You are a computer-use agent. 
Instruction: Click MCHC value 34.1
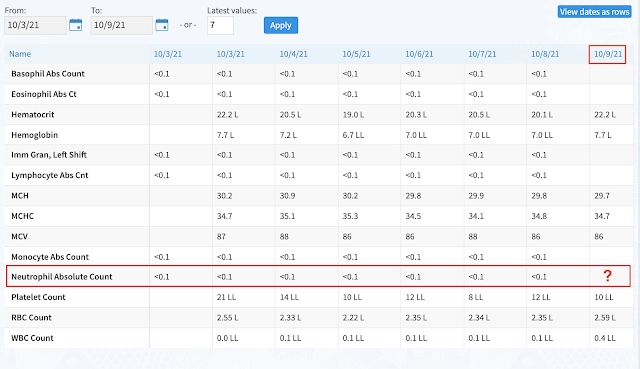tap(476, 216)
